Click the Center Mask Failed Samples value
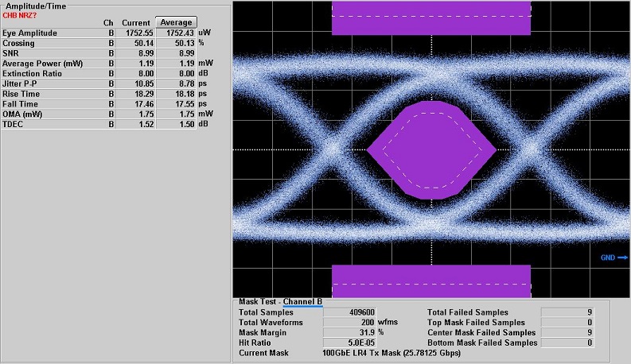631x364 pixels. (x=568, y=332)
